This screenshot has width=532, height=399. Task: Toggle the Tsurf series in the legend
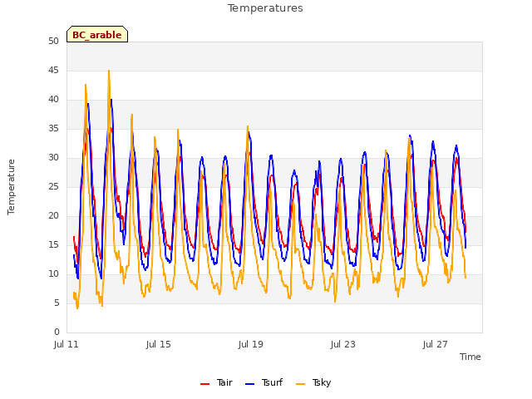tap(264, 382)
